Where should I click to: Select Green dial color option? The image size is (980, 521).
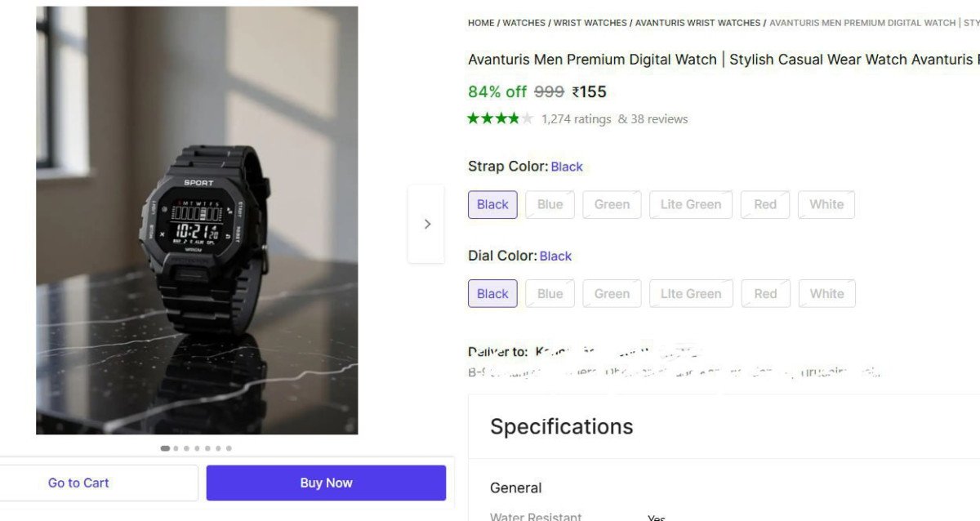click(x=612, y=294)
